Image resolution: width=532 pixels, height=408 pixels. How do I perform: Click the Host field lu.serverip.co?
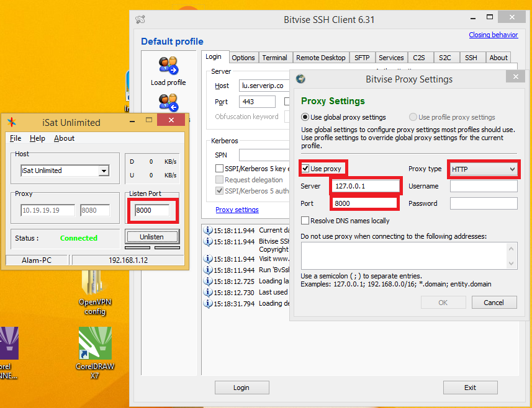(x=264, y=86)
